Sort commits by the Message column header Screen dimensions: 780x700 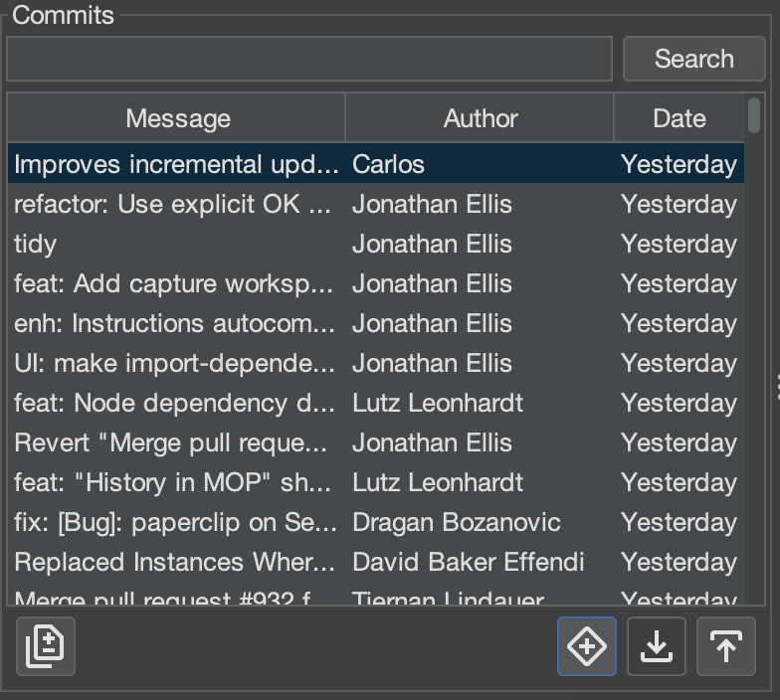tap(177, 118)
